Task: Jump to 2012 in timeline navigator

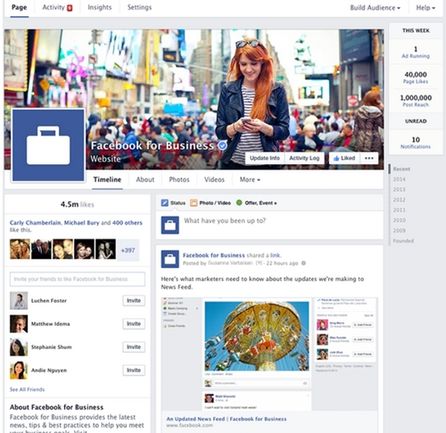Action: (x=399, y=200)
